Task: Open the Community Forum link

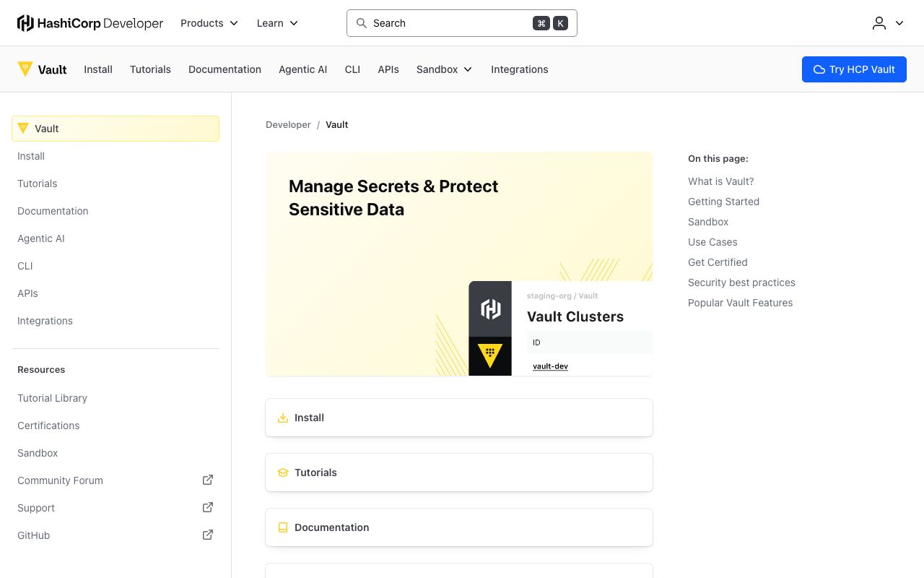Action: [x=115, y=480]
